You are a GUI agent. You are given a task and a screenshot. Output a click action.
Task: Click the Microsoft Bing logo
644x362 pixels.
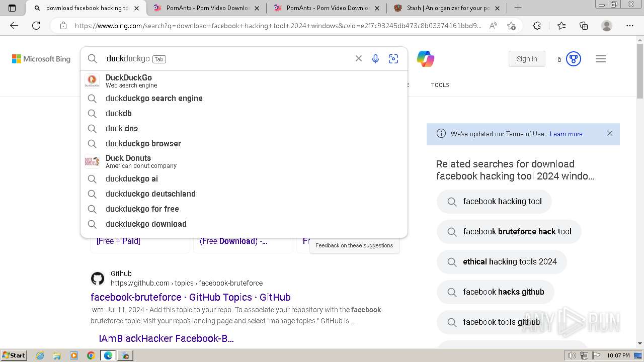coord(41,59)
